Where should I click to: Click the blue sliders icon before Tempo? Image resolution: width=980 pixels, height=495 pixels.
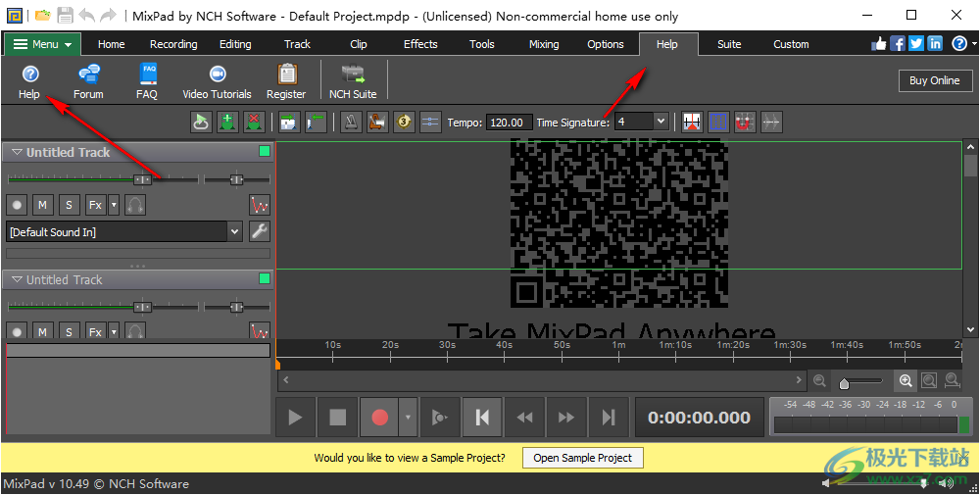(x=430, y=122)
